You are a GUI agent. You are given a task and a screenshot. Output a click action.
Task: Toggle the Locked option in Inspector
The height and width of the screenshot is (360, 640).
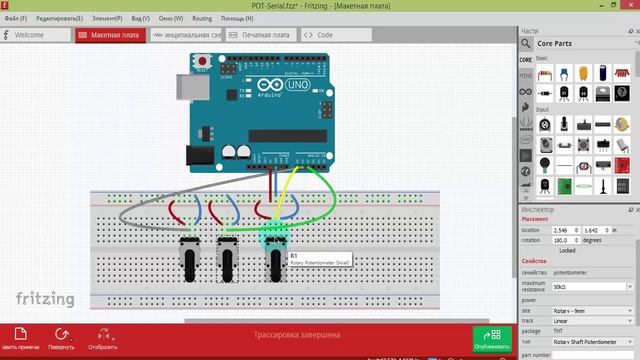[567, 251]
